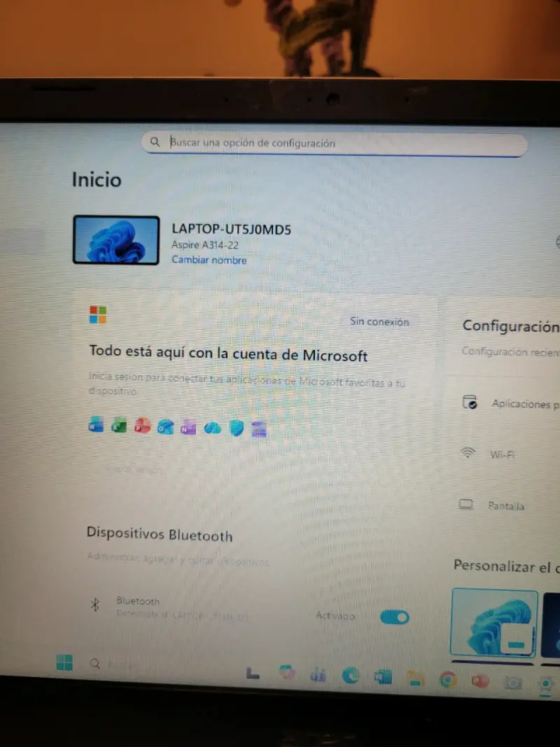The width and height of the screenshot is (560, 747).
Task: Open Microsoft Teams from the taskbar
Action: click(318, 674)
